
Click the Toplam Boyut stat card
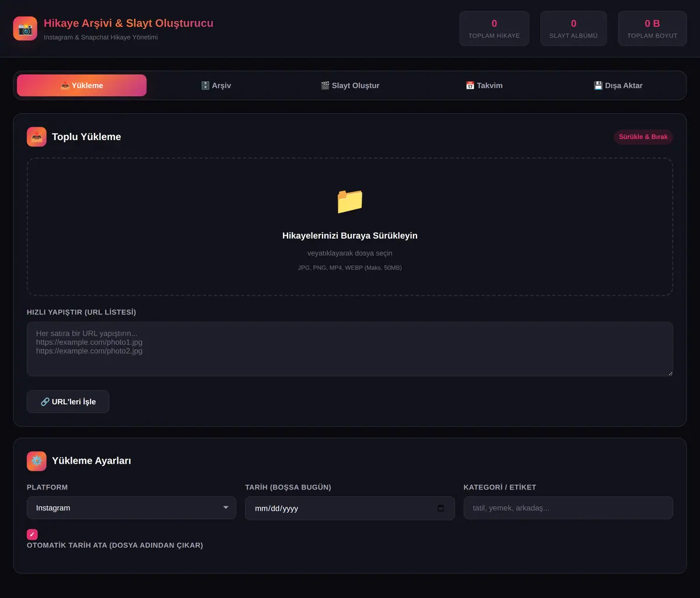(652, 29)
